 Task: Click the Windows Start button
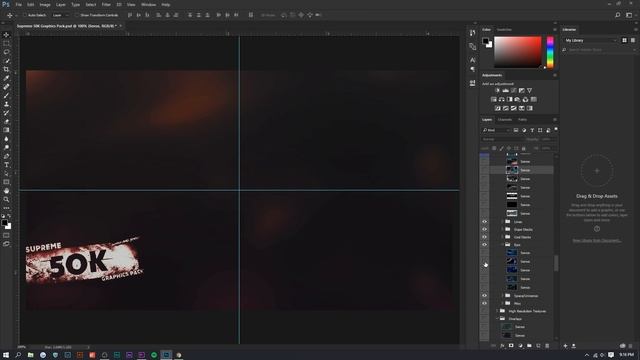6,355
